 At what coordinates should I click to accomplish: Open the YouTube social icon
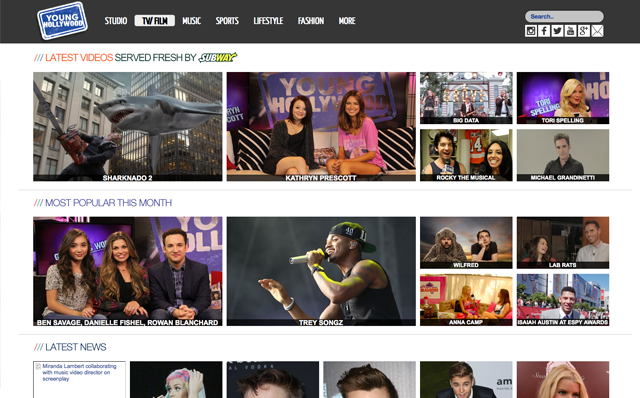point(571,31)
